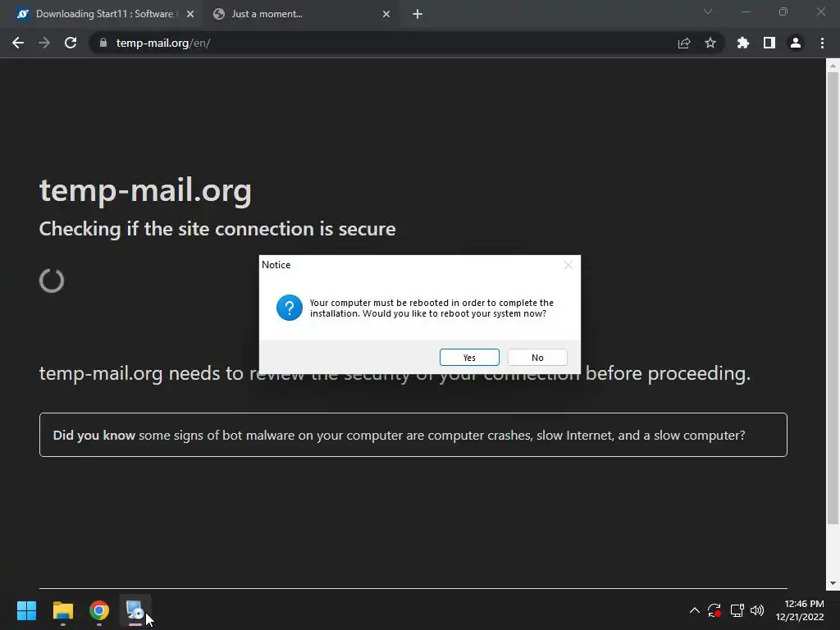Click the scrollbar up arrow
This screenshot has height=630, width=840.
tap(833, 66)
